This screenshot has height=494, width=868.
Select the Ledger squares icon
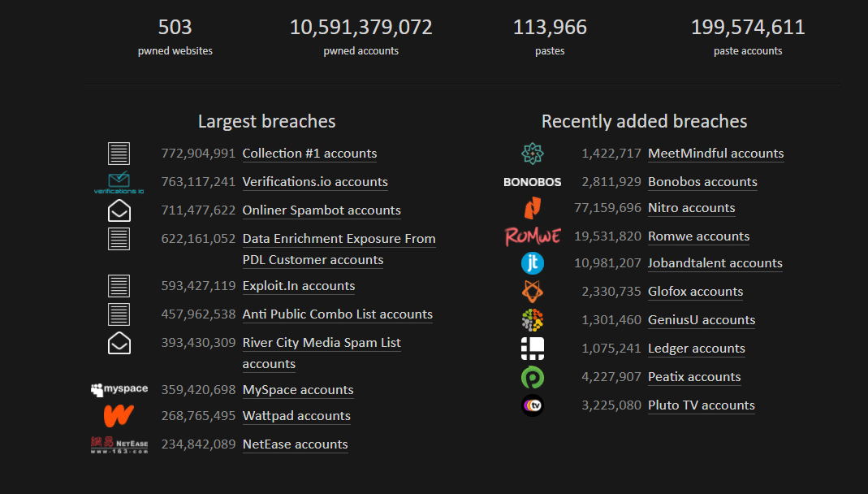click(x=533, y=348)
